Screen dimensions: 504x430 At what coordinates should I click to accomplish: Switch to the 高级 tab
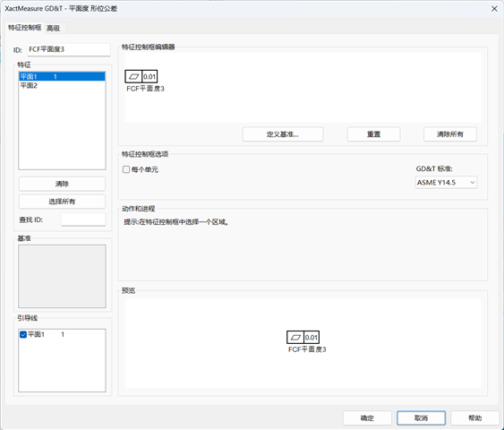point(54,29)
